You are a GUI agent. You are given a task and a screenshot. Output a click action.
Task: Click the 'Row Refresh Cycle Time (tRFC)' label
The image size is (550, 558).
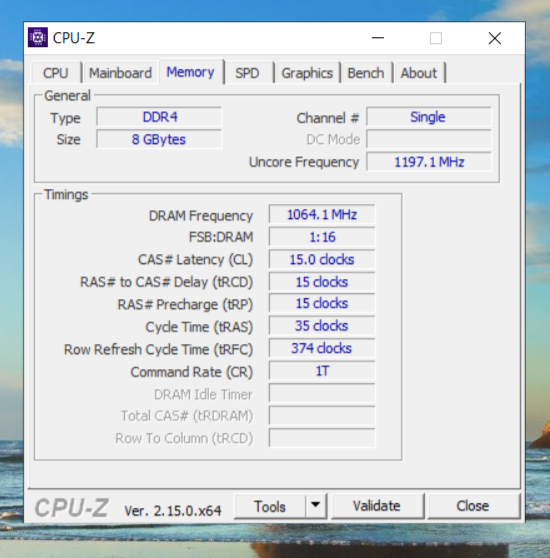158,349
